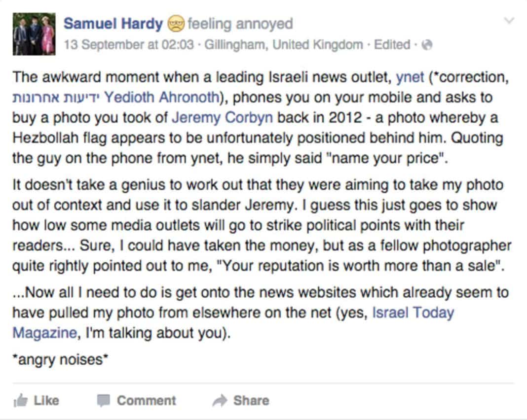527x420 pixels.
Task: Click the Share button label
Action: (251, 400)
